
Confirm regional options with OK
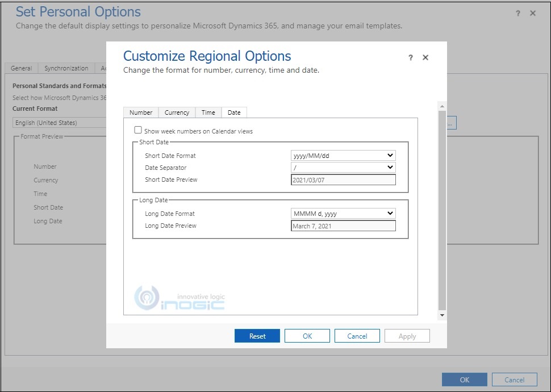click(x=307, y=336)
